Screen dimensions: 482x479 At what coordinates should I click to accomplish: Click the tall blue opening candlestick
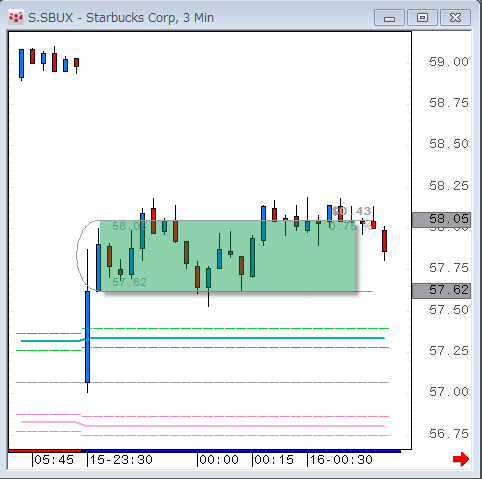click(x=87, y=337)
